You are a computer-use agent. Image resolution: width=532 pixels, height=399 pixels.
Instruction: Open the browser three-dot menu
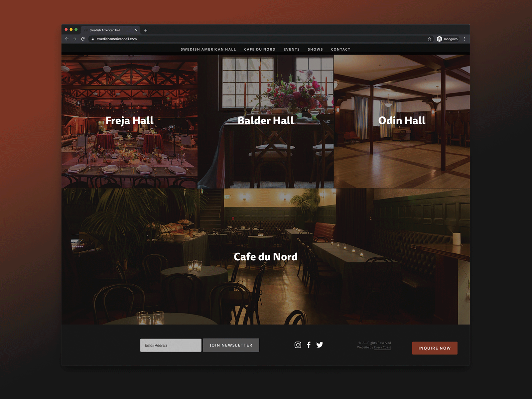465,39
